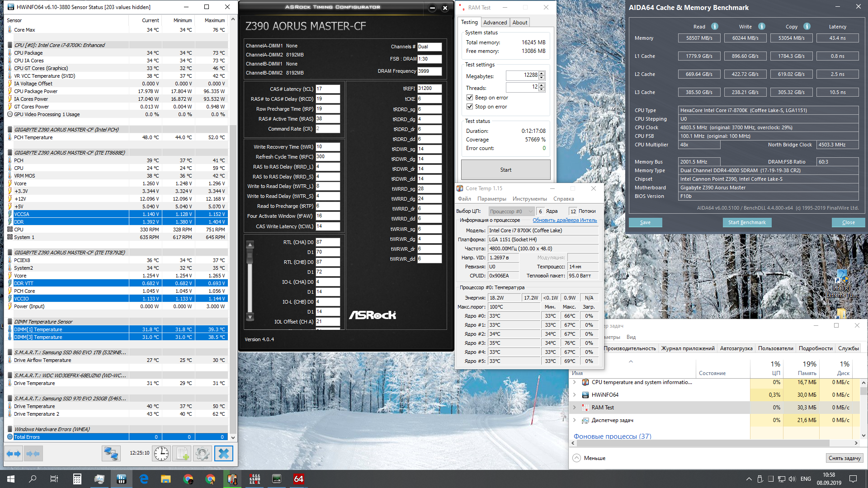Toggle Stop on error checkbox

pos(470,107)
